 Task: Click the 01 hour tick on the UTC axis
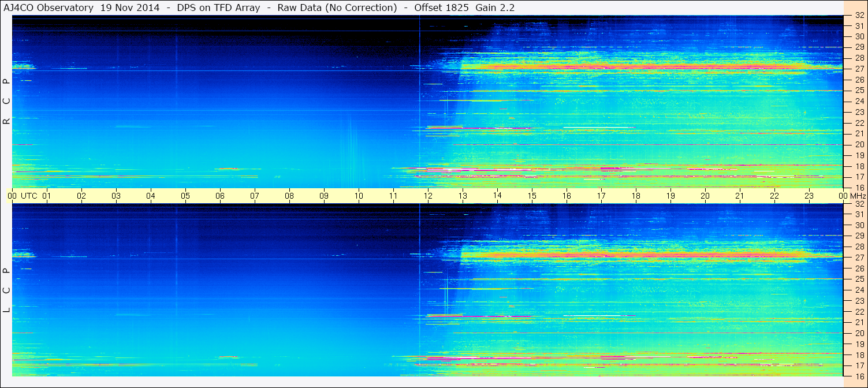(x=47, y=196)
